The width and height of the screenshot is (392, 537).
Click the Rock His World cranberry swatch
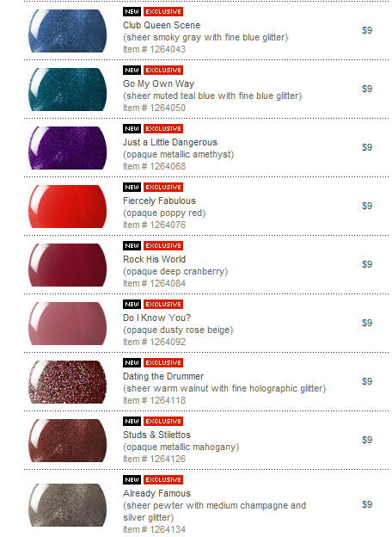67,265
